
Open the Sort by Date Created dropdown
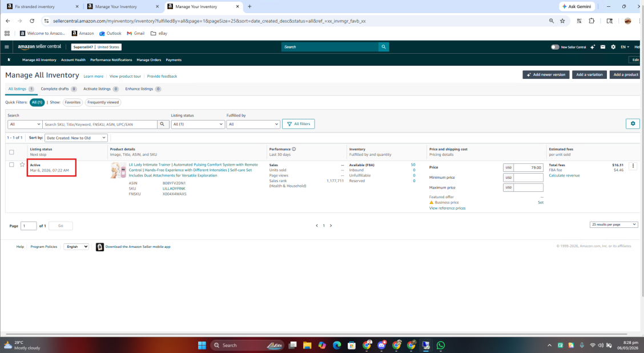(x=76, y=138)
